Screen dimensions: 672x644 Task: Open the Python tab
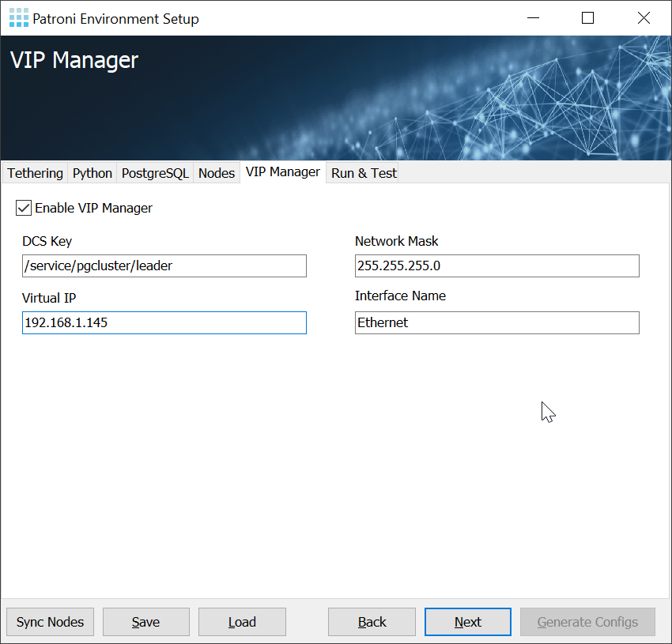click(92, 173)
